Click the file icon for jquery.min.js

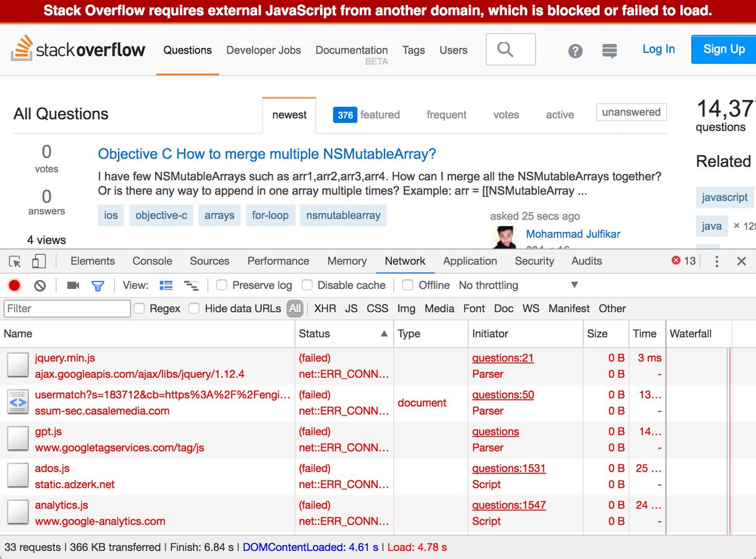18,366
